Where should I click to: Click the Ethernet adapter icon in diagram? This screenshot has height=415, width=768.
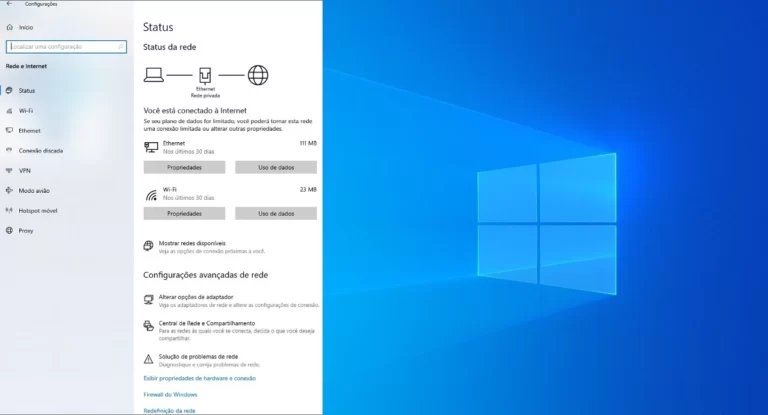coord(205,76)
